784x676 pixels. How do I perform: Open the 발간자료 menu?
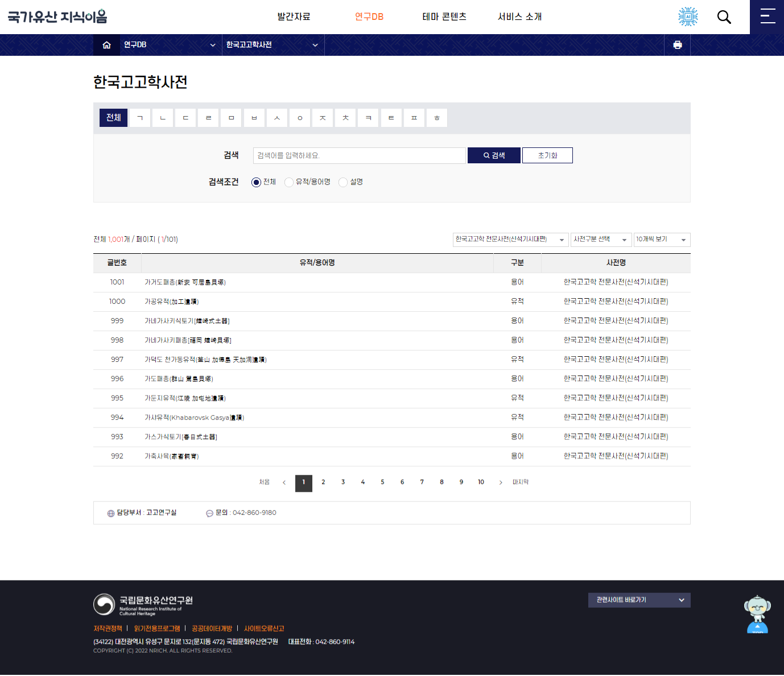[294, 17]
